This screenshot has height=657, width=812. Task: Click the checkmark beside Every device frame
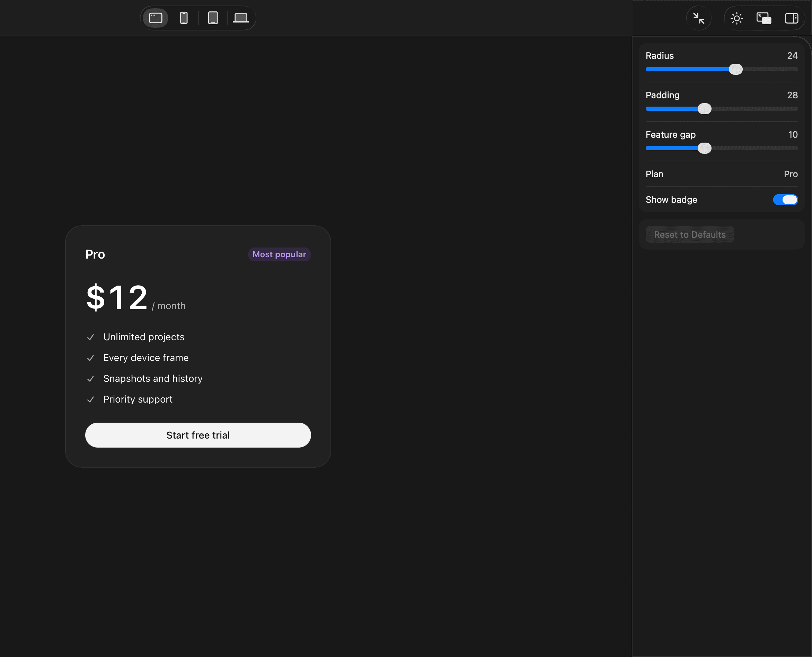(x=90, y=358)
